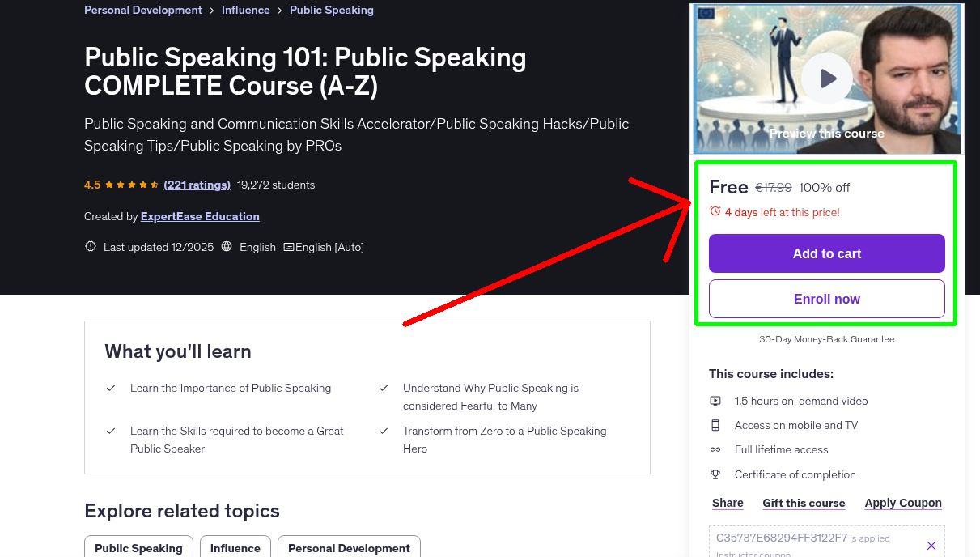Viewport: 980px width, 557px height.
Task: Navigate to Personal Development breadcrumb
Action: [142, 10]
